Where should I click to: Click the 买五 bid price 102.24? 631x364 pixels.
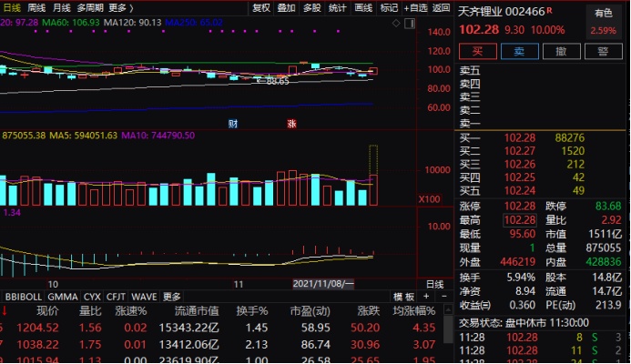pos(520,191)
